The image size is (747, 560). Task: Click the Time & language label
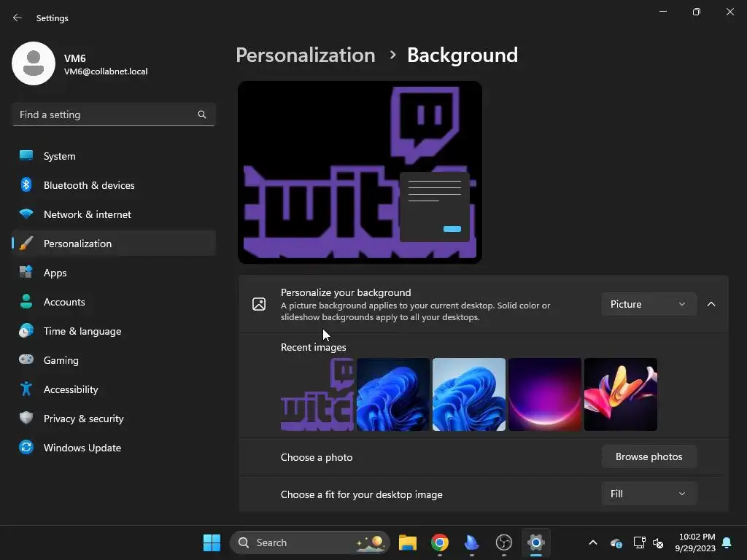[x=82, y=332]
